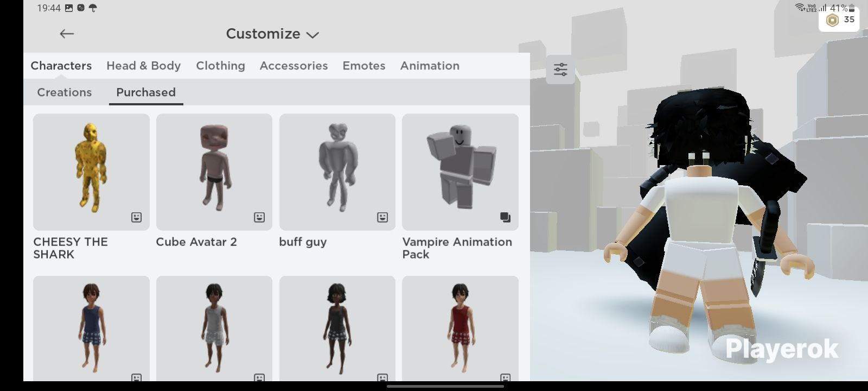Expand the Customize dropdown

pos(272,34)
